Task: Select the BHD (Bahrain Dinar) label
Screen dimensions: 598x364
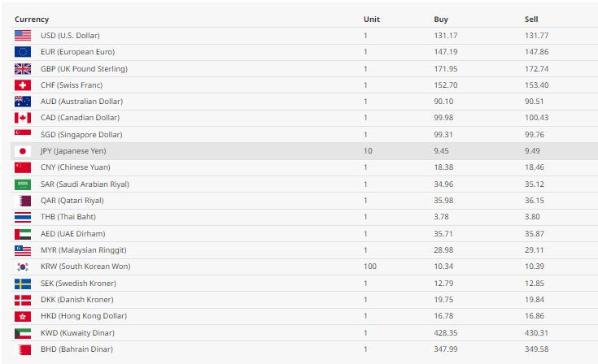Action: pyautogui.click(x=76, y=349)
